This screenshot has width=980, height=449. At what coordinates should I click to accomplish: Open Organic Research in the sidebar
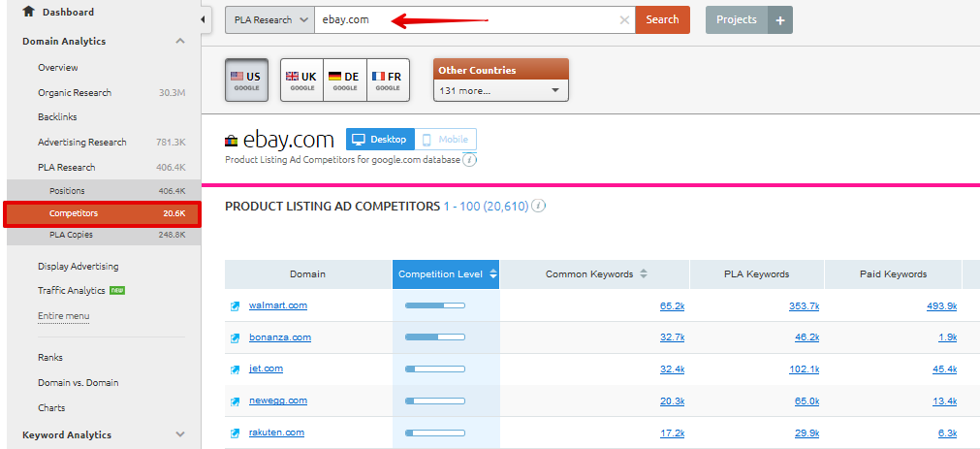(75, 92)
